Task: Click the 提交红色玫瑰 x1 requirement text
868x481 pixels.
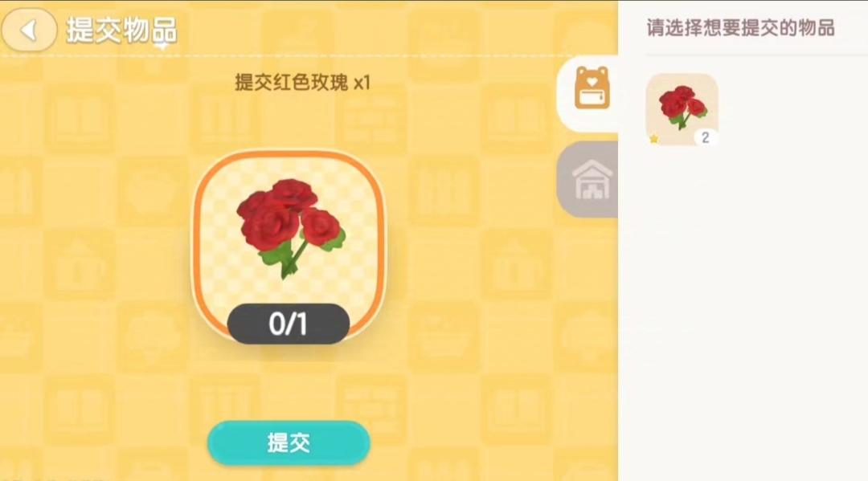Action: (x=302, y=83)
